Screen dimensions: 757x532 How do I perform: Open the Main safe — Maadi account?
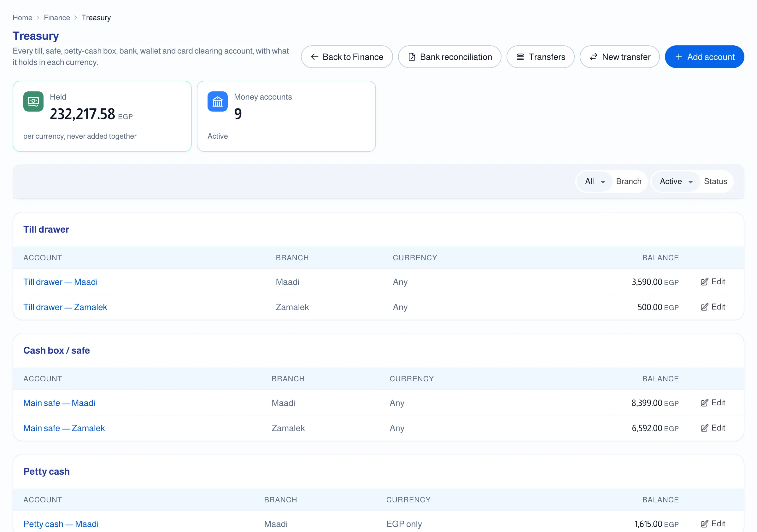pos(59,403)
